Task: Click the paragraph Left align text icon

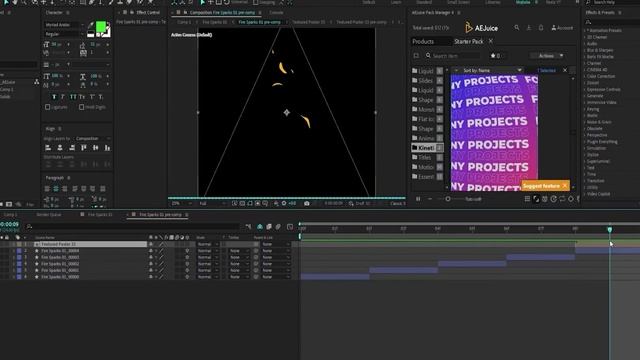Action: pyautogui.click(x=47, y=189)
